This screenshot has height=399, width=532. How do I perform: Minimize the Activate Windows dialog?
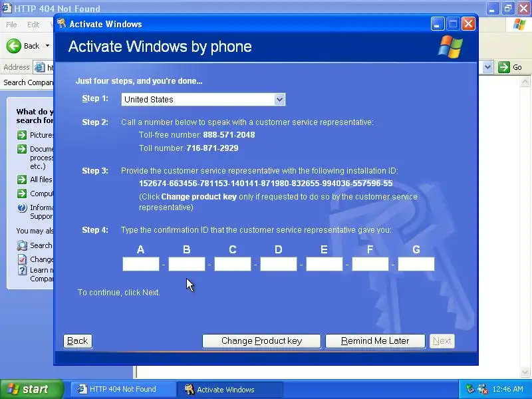pyautogui.click(x=438, y=24)
